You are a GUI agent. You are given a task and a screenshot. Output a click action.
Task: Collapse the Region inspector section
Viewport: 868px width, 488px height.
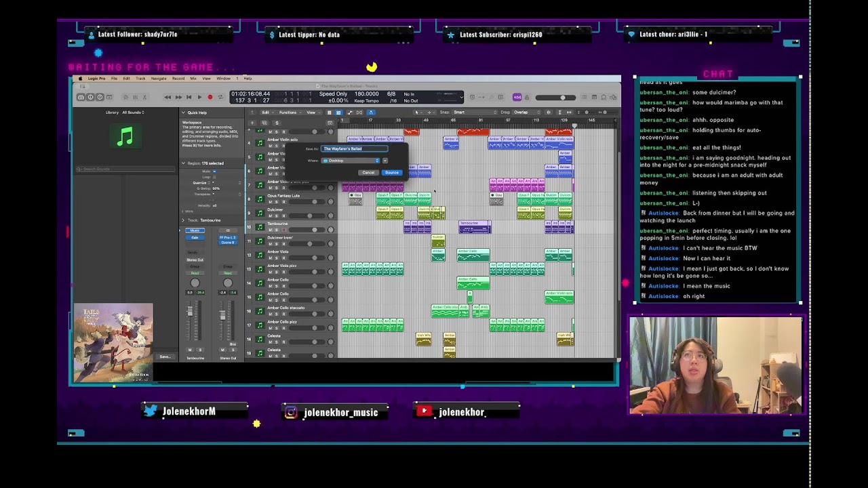(183, 163)
